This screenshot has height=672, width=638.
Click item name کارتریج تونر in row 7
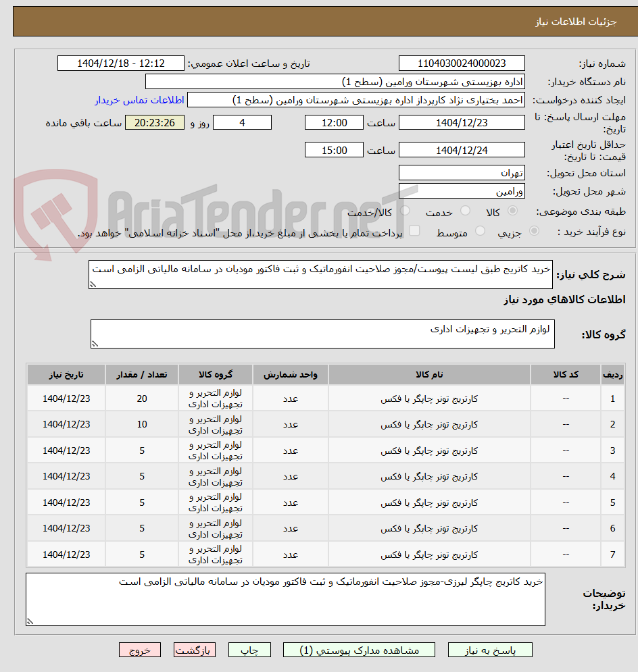(x=429, y=554)
